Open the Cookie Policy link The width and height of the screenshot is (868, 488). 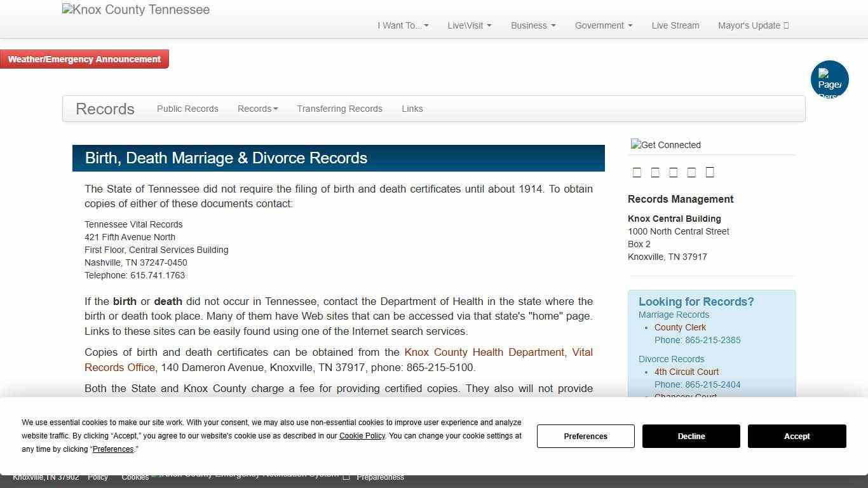(362, 436)
